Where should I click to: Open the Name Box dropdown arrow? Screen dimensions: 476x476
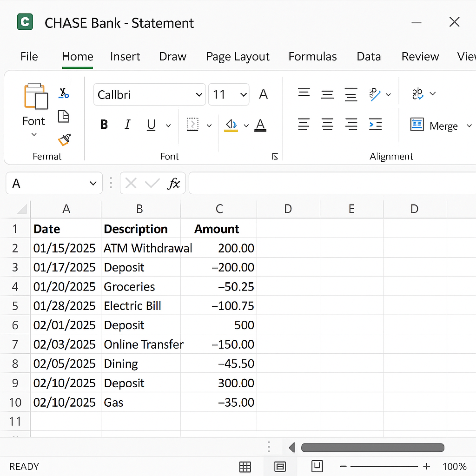[x=93, y=184]
